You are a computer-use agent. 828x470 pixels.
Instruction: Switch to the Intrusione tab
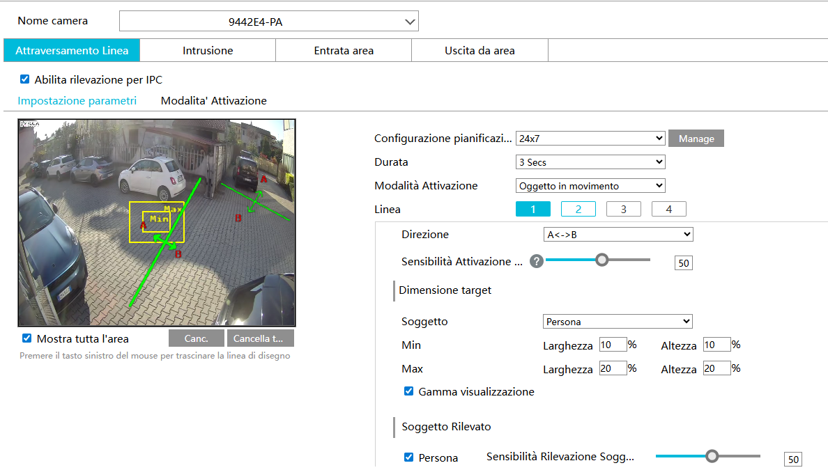tap(208, 51)
